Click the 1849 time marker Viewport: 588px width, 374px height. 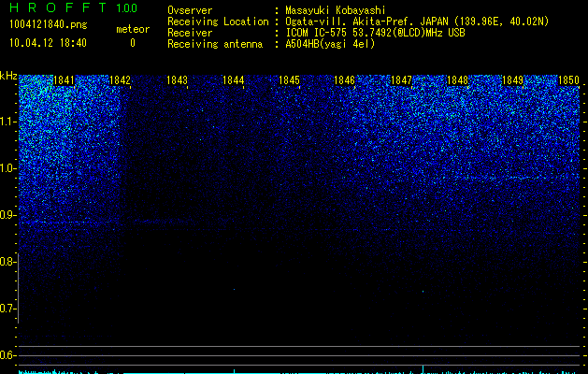pyautogui.click(x=512, y=80)
